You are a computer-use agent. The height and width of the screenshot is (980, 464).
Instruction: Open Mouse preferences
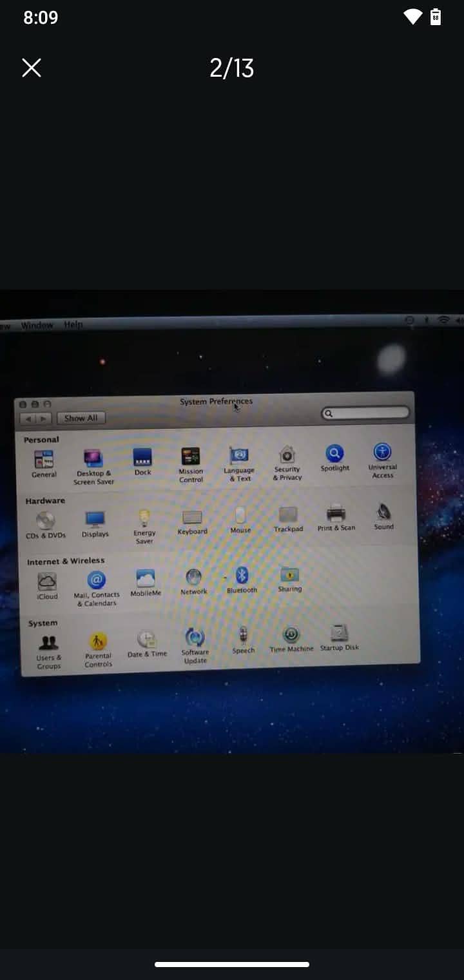(240, 520)
